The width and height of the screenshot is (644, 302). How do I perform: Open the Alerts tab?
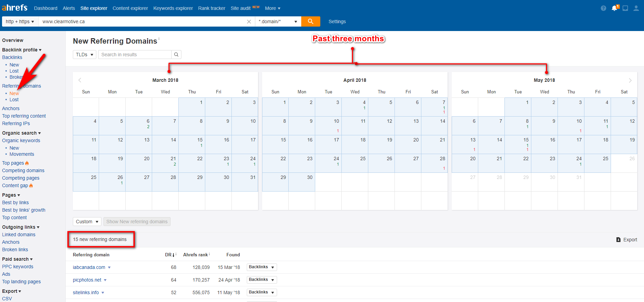pyautogui.click(x=69, y=8)
